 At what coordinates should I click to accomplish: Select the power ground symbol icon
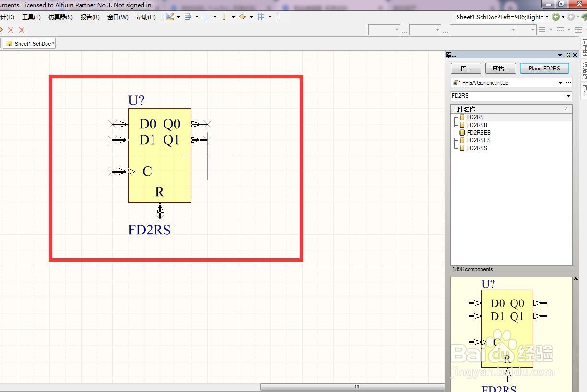pyautogui.click(x=206, y=17)
